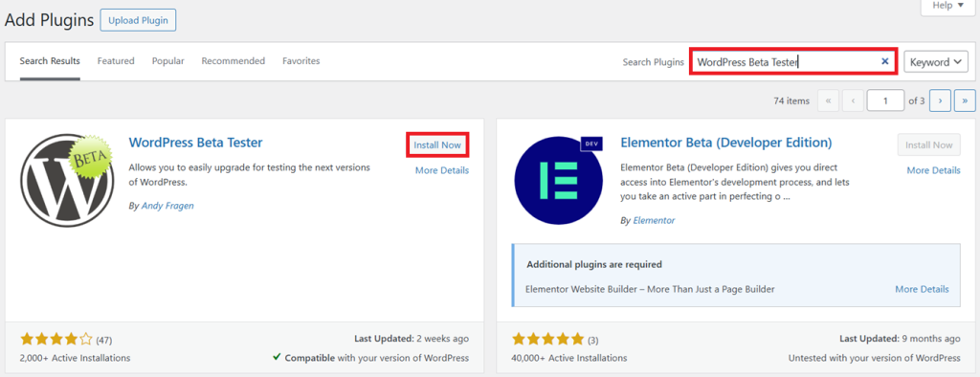This screenshot has width=980, height=377.
Task: Click 'Last Updated: 9 months ago' text
Action: [900, 339]
